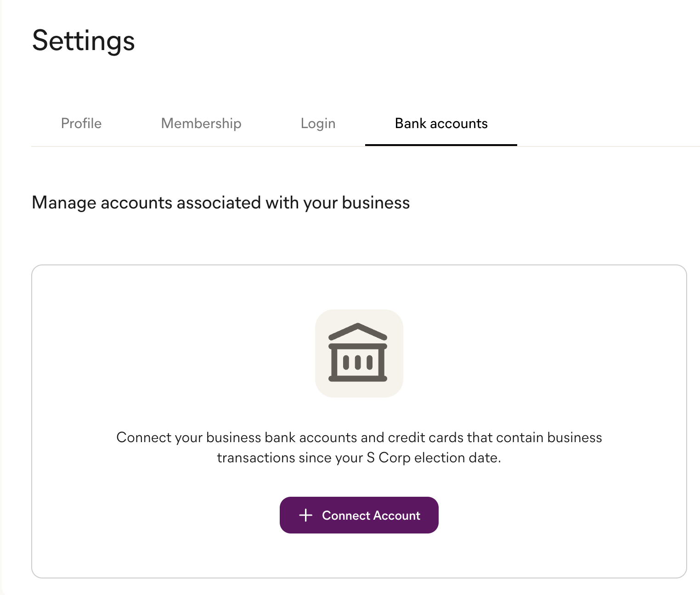
Task: Open the Profile tab
Action: coord(81,123)
